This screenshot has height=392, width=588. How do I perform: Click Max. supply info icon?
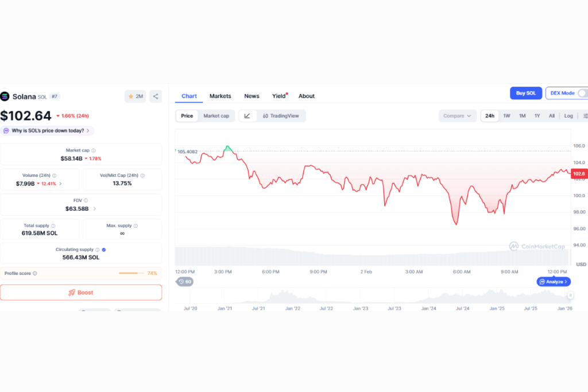point(136,226)
